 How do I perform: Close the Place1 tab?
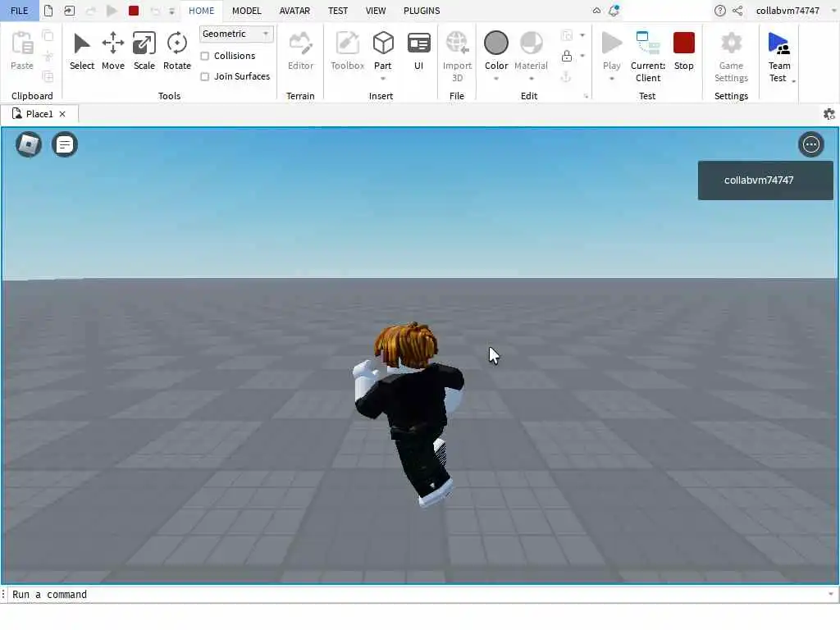[62, 114]
